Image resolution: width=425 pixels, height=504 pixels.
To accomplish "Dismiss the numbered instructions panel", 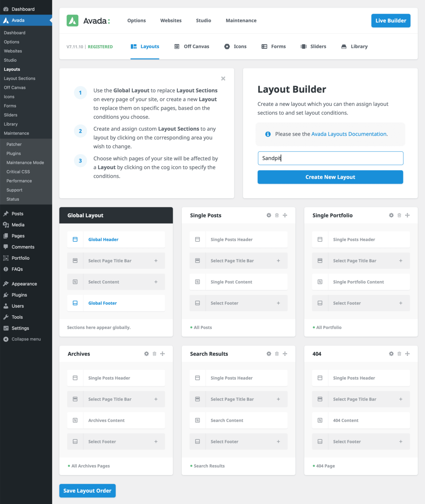I will coord(223,78).
